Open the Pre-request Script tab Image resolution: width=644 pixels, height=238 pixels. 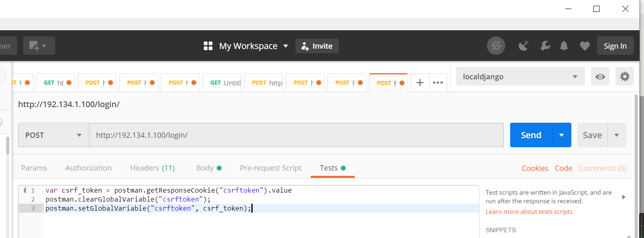[271, 168]
